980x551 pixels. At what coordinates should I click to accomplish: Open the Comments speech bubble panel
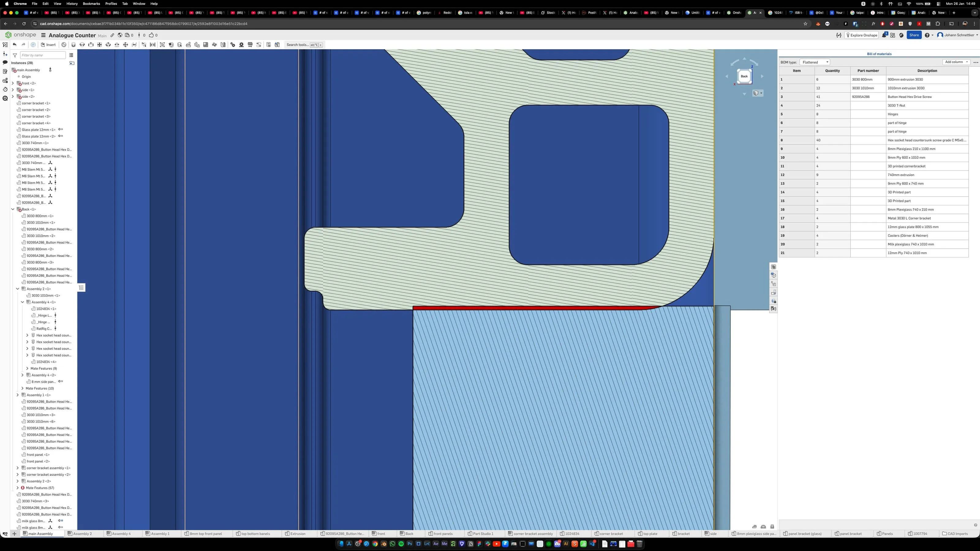click(x=5, y=62)
